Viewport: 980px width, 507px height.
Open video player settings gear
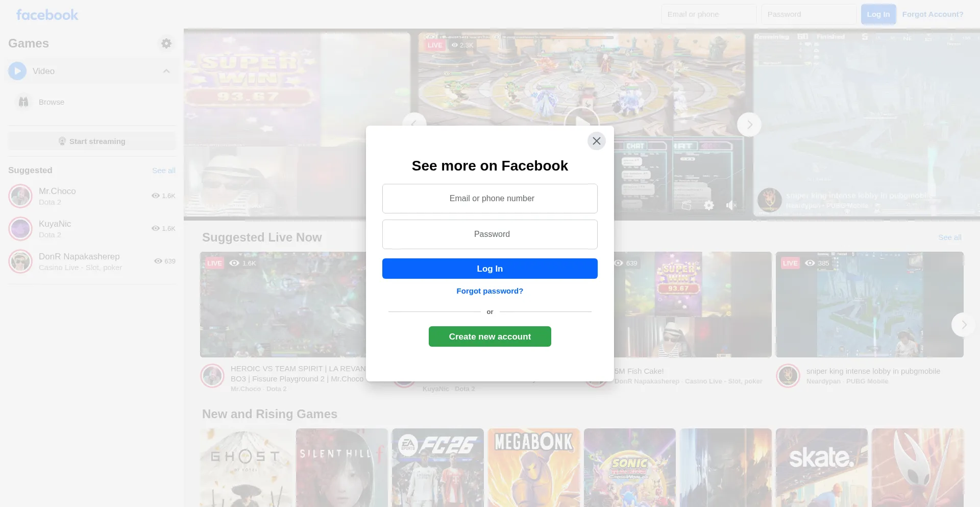[709, 205]
